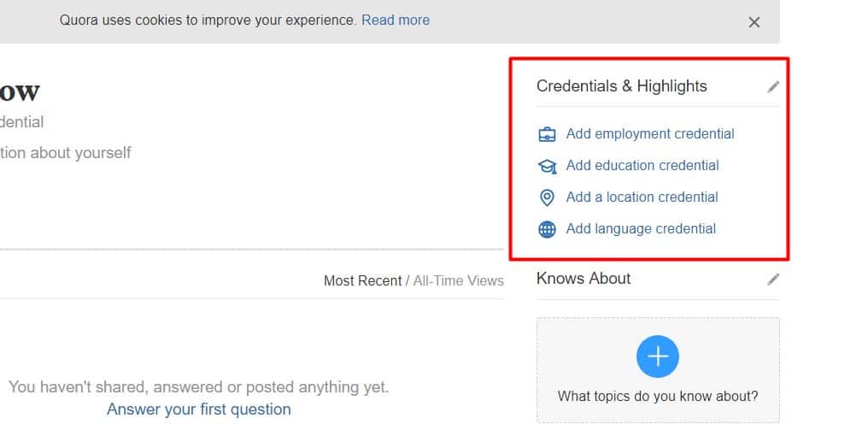Edit Knows About with pencil icon
The width and height of the screenshot is (868, 448).
(773, 280)
